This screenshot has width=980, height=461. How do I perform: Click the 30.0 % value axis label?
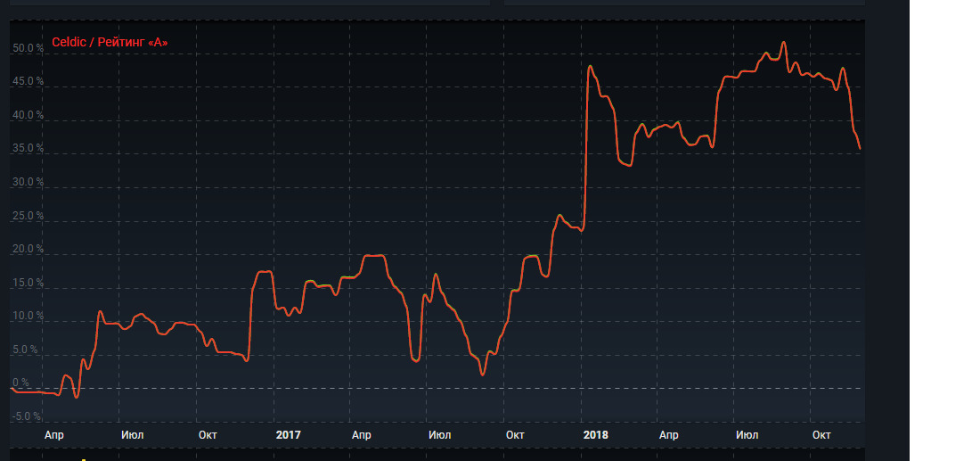pos(27,182)
